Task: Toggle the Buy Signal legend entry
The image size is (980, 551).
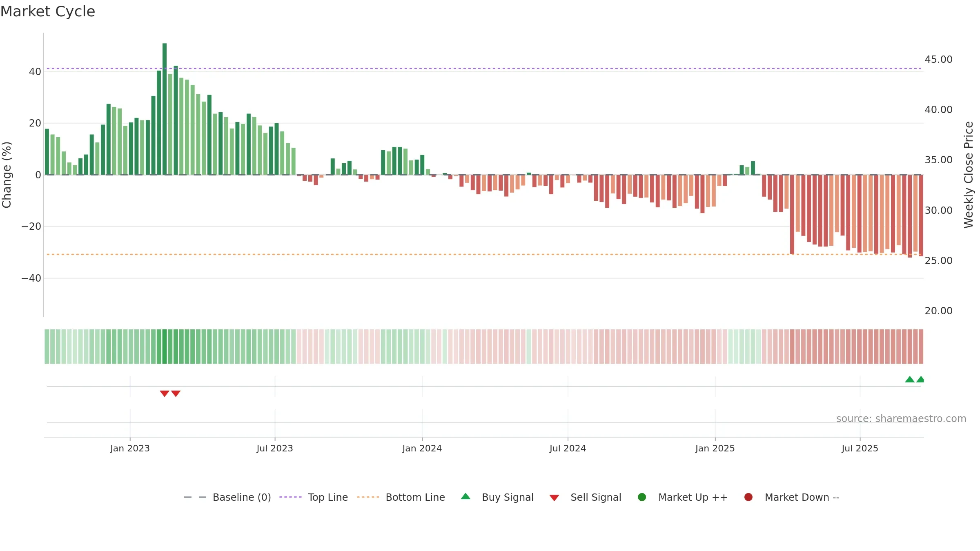Action: click(x=497, y=497)
